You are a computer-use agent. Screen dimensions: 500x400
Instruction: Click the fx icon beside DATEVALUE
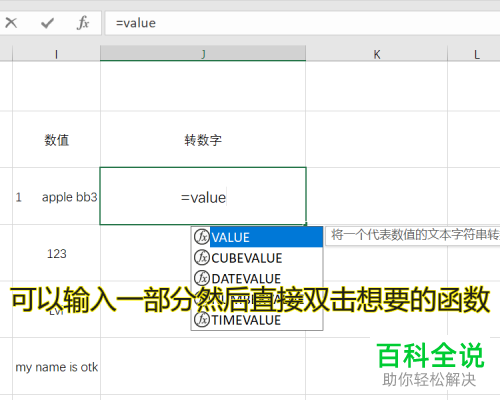coord(202,278)
